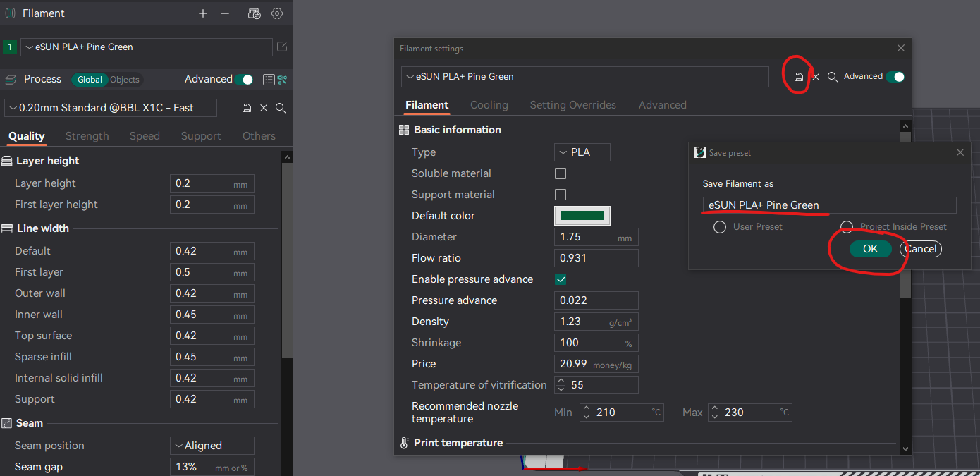Open the Quality tab
Screen dimensions: 980x476
[27, 136]
